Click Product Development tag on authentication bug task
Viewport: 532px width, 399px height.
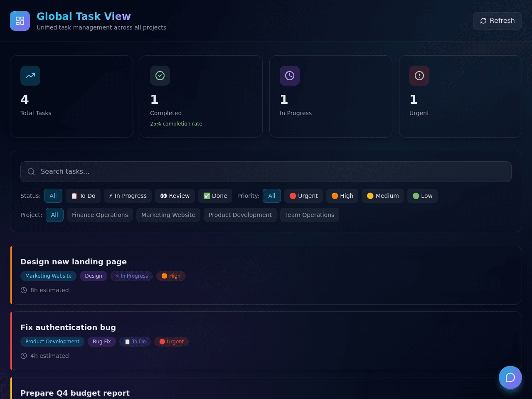(x=52, y=342)
